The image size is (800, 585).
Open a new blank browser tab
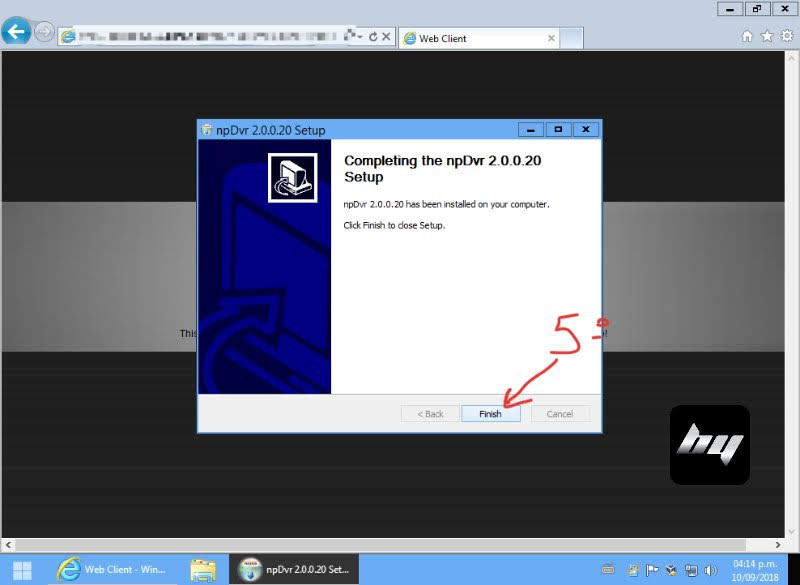(x=572, y=38)
